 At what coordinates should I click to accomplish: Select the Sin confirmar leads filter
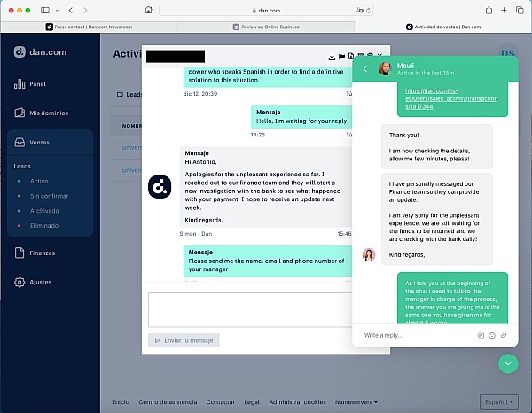[x=49, y=196]
